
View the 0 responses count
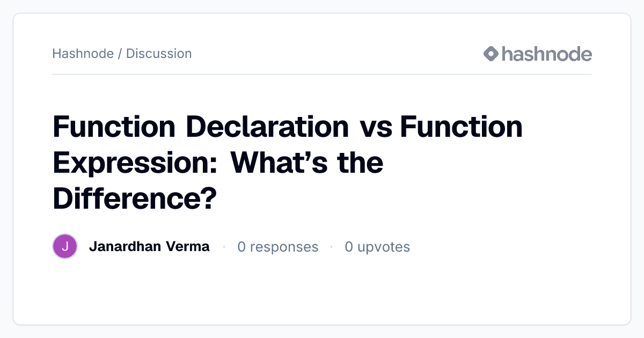click(x=278, y=247)
